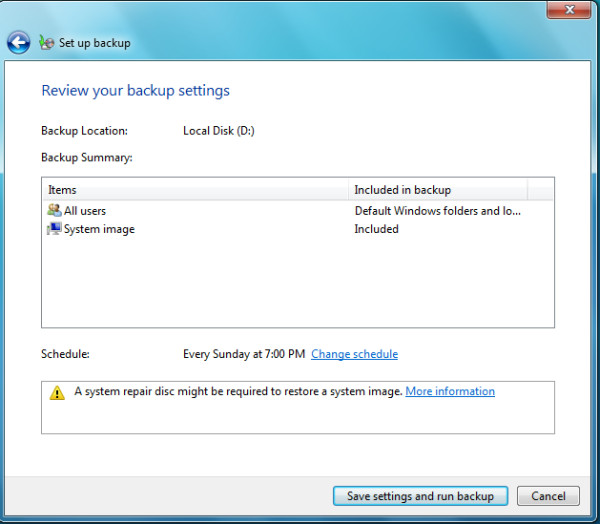Click the 'Backup Location:' label
Image resolution: width=600 pixels, height=524 pixels.
coord(85,131)
